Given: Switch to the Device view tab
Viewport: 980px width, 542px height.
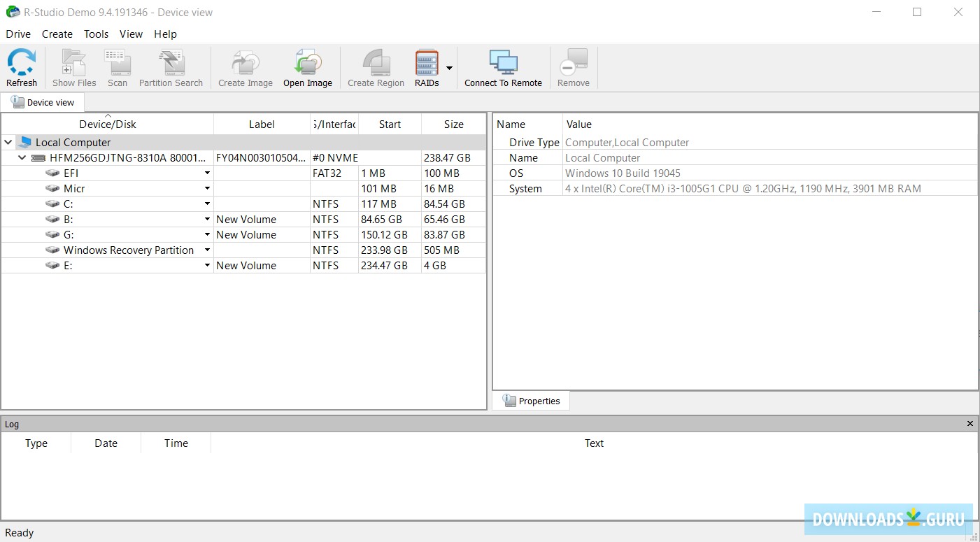Looking at the screenshot, I should tap(43, 102).
